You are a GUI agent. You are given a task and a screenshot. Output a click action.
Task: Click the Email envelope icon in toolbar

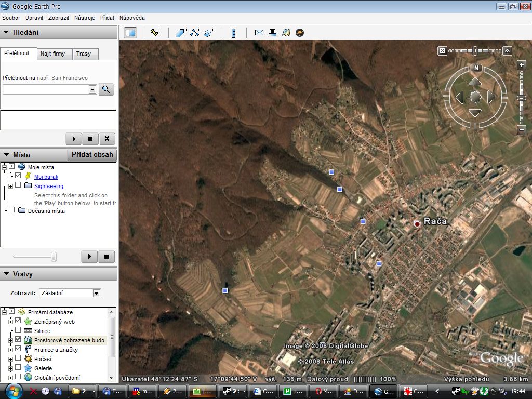tap(259, 33)
